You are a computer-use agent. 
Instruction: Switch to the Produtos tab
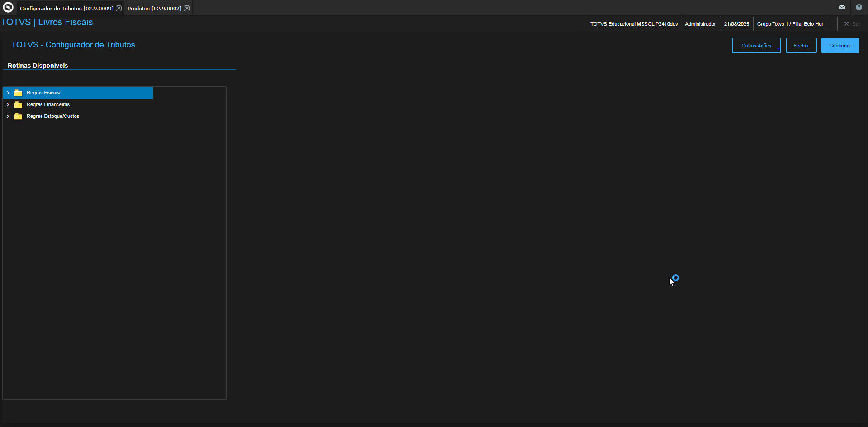[155, 9]
